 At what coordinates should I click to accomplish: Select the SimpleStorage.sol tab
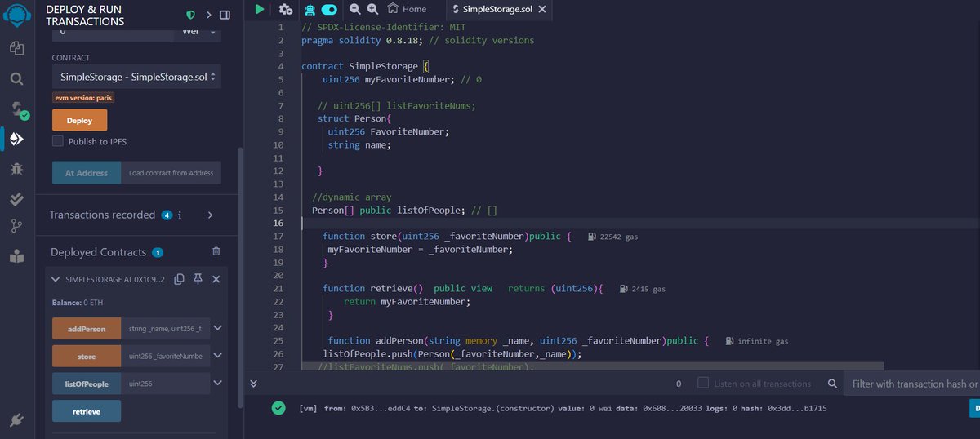pyautogui.click(x=497, y=9)
